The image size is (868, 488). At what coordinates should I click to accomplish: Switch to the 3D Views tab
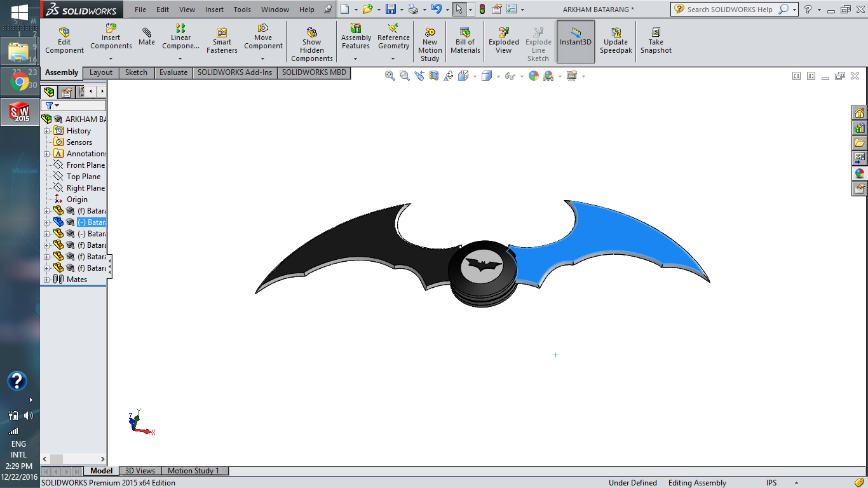click(140, 471)
